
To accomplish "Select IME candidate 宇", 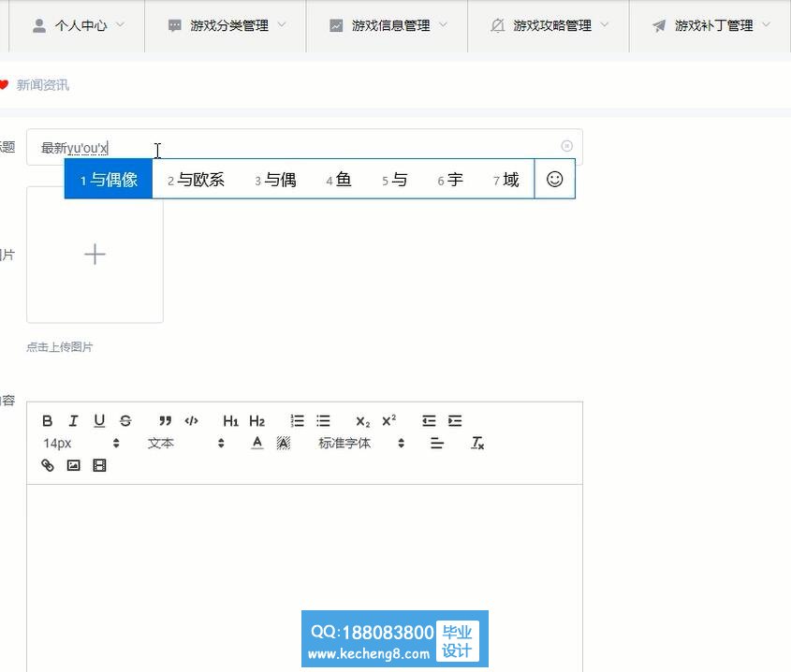I will tap(450, 180).
